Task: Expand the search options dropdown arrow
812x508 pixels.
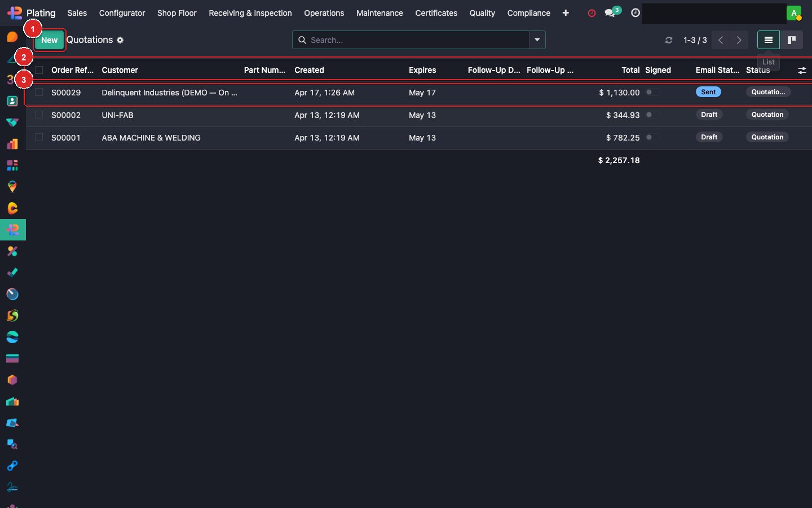Action: click(537, 40)
